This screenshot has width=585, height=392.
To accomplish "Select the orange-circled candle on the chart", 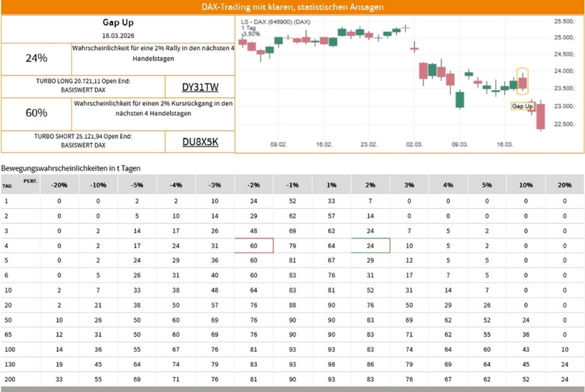I will (x=523, y=82).
